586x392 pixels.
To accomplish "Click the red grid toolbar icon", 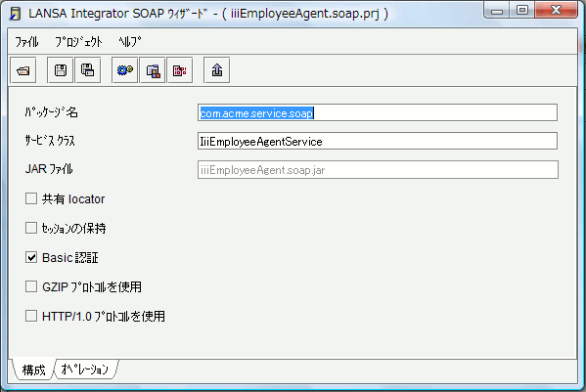I will tap(180, 70).
